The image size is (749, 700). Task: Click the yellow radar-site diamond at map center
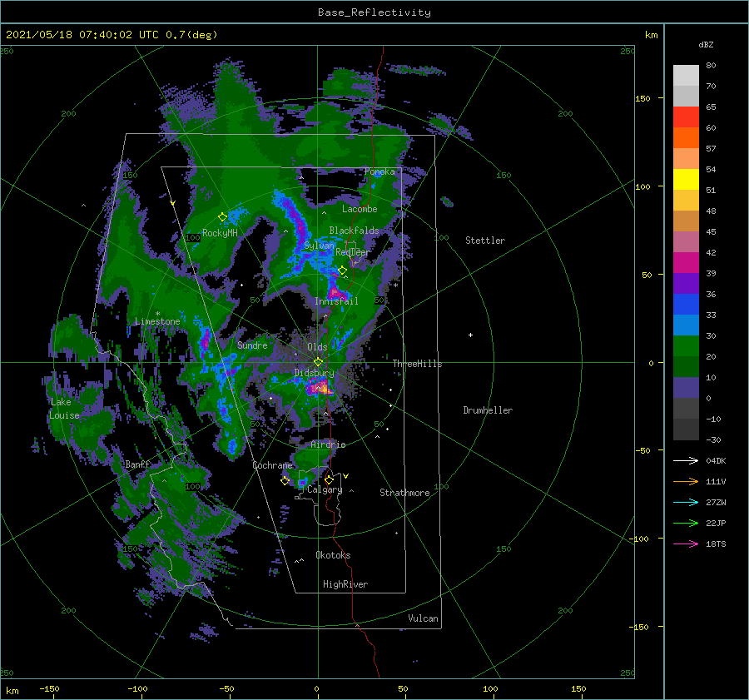[x=318, y=362]
